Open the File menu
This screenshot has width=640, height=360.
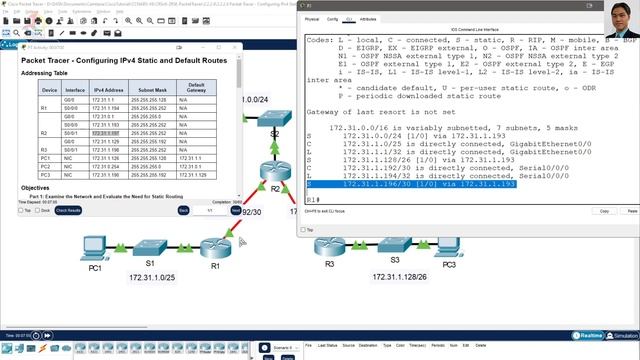5,11
